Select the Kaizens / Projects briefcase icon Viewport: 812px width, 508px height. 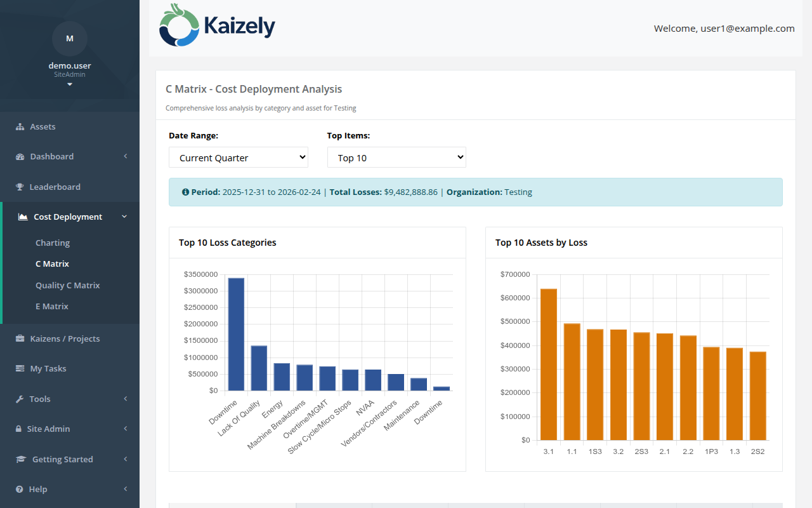(x=22, y=338)
